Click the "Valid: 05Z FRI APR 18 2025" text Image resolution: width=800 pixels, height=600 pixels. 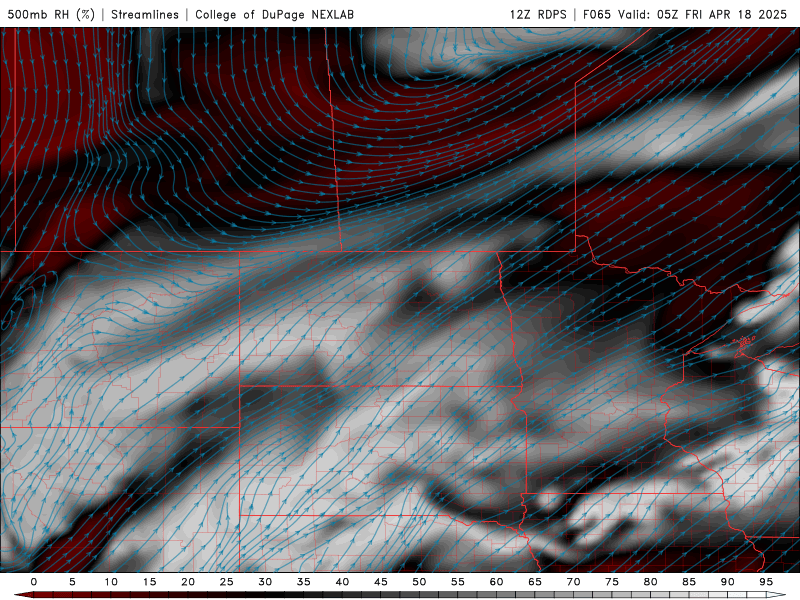(703, 14)
